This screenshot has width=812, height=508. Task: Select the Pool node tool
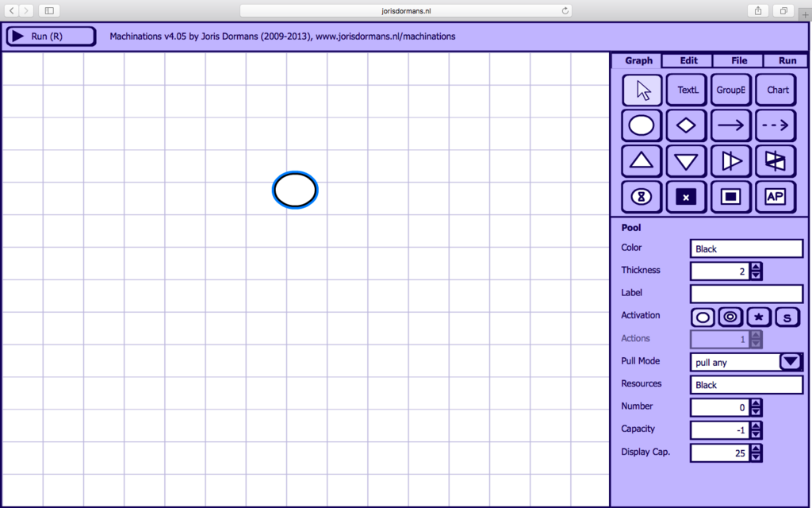tap(642, 125)
